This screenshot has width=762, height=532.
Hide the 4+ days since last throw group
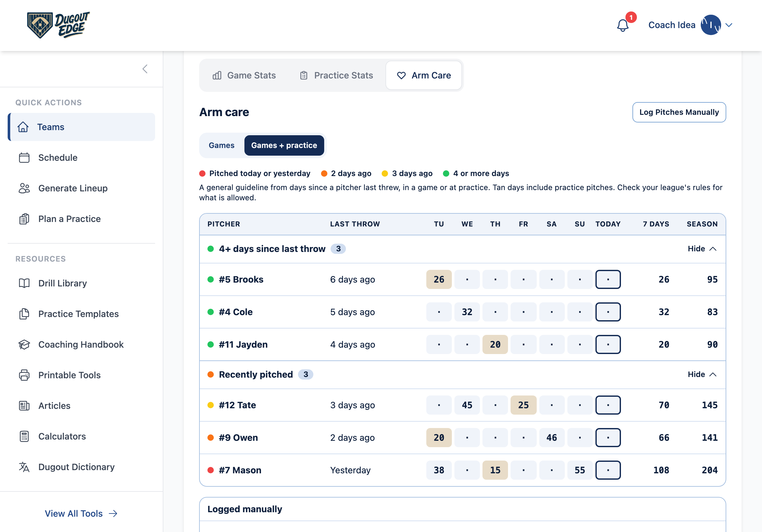[702, 249]
